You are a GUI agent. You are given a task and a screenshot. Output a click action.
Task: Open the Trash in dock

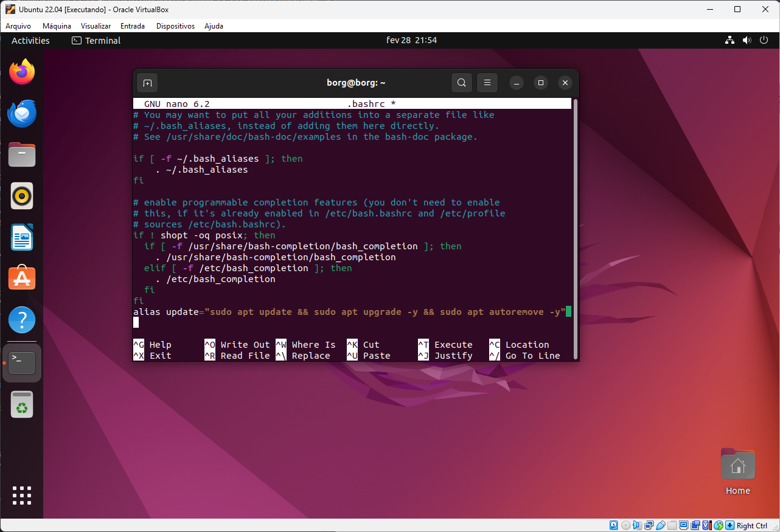[x=22, y=405]
